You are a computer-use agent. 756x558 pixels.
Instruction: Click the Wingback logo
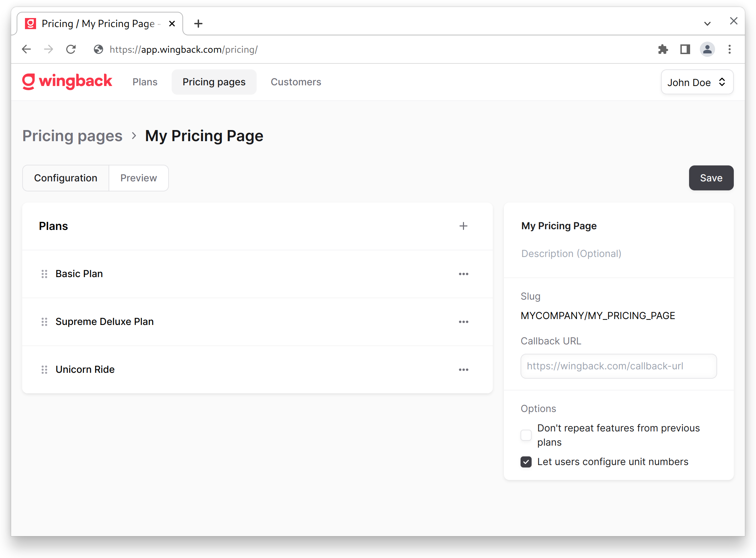point(67,81)
